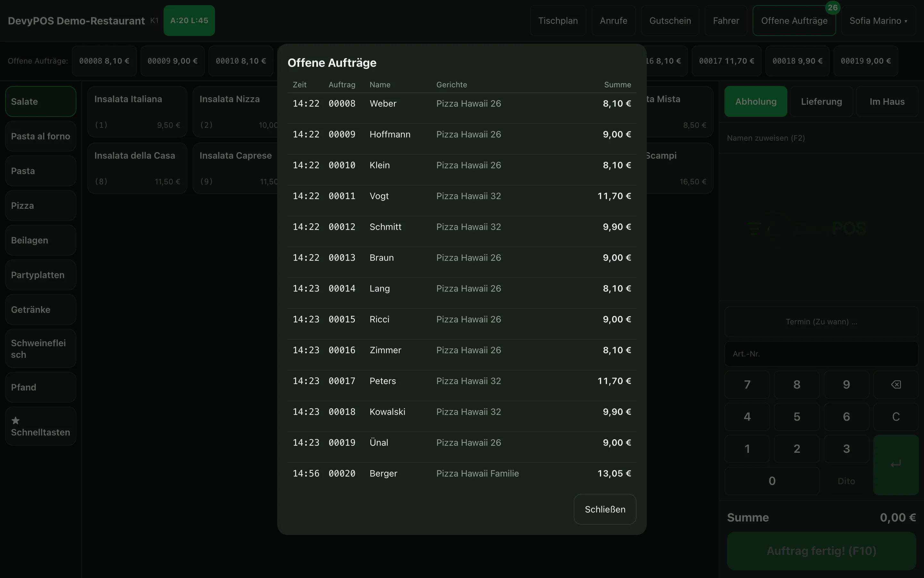Select the Pfand category

40,387
